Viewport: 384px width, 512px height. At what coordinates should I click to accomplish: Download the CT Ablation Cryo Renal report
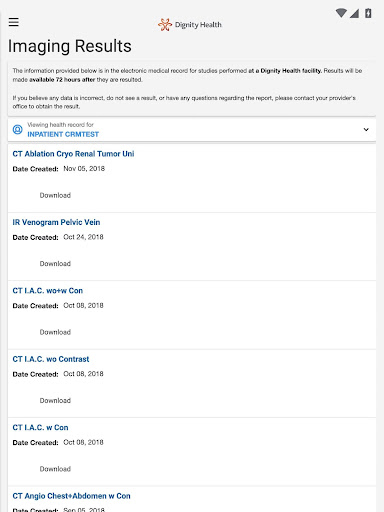(x=55, y=195)
